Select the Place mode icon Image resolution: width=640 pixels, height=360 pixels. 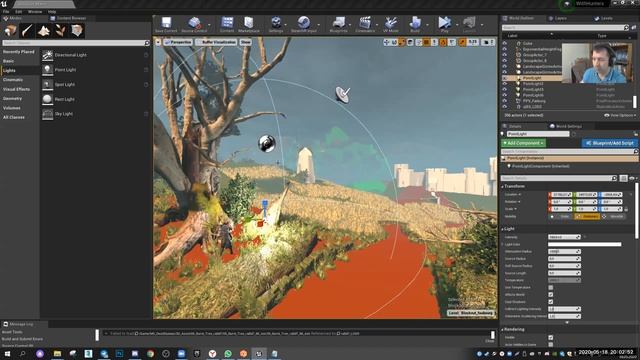pos(11,31)
